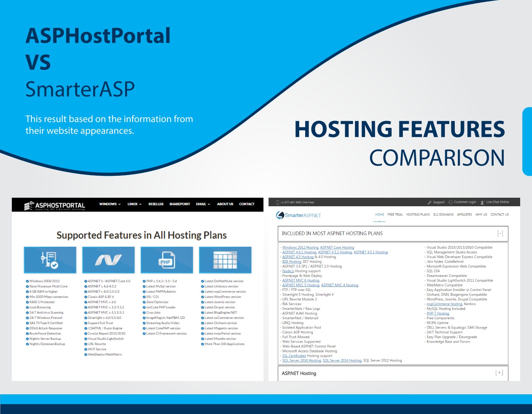The image size is (532, 414).
Task: Open the SQL Server 2014 Hosting link
Action: tap(342, 360)
